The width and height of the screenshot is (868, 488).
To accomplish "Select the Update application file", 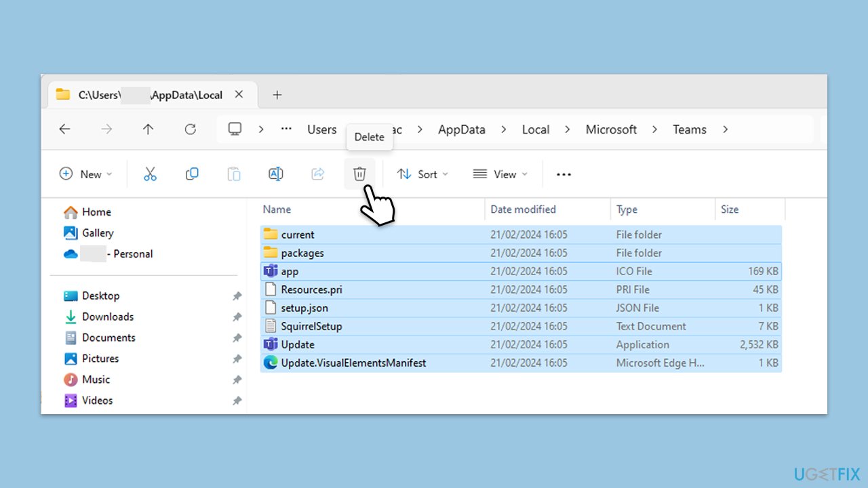I will tap(521, 344).
